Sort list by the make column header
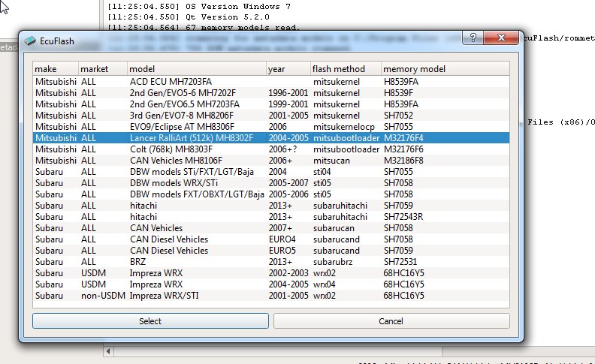 (55, 69)
